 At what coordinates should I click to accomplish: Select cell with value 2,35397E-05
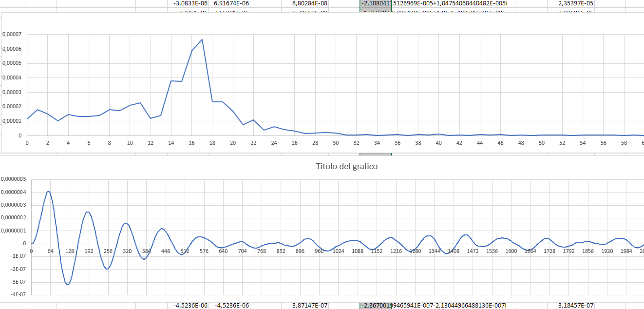click(576, 3)
